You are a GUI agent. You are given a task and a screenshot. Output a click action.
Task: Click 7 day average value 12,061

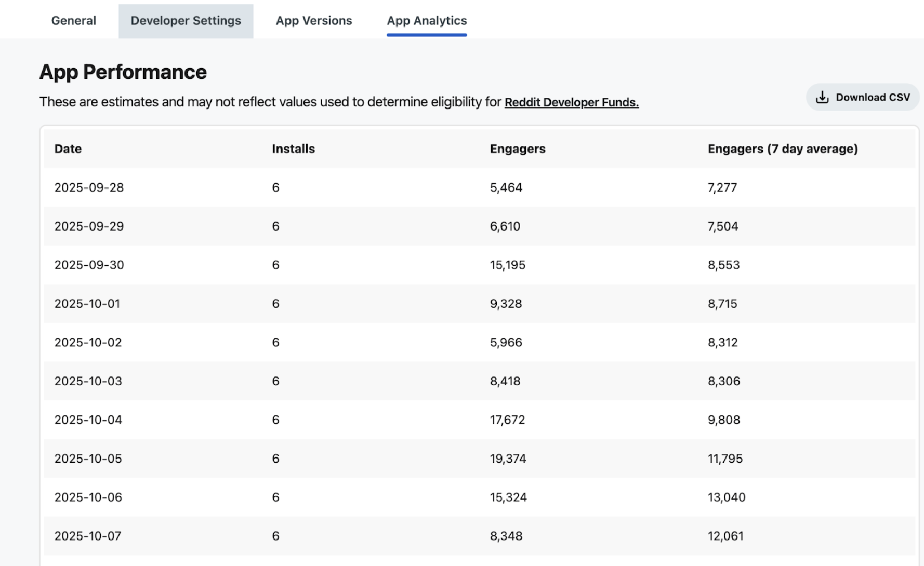tap(725, 536)
